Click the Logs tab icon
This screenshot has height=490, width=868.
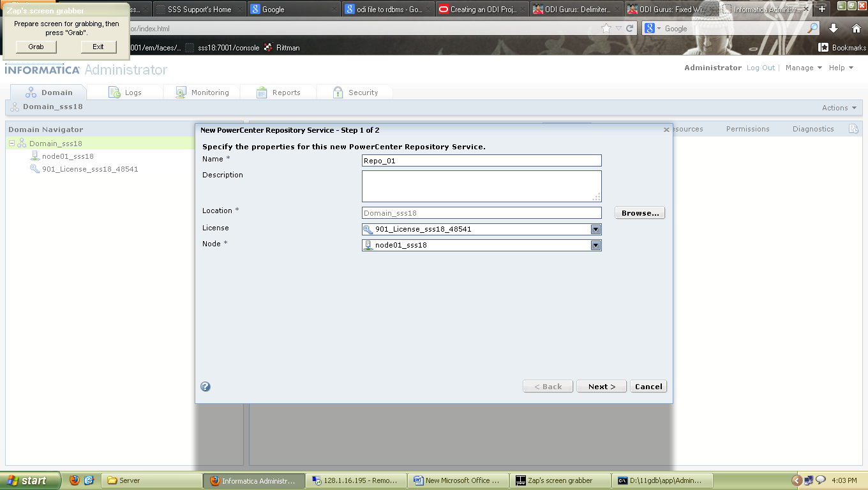coord(114,93)
